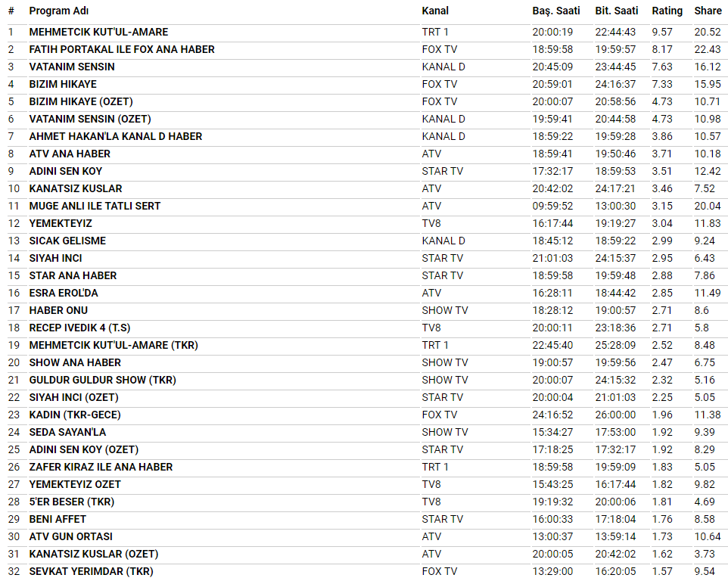Click the Bit. Saati column header

point(616,11)
